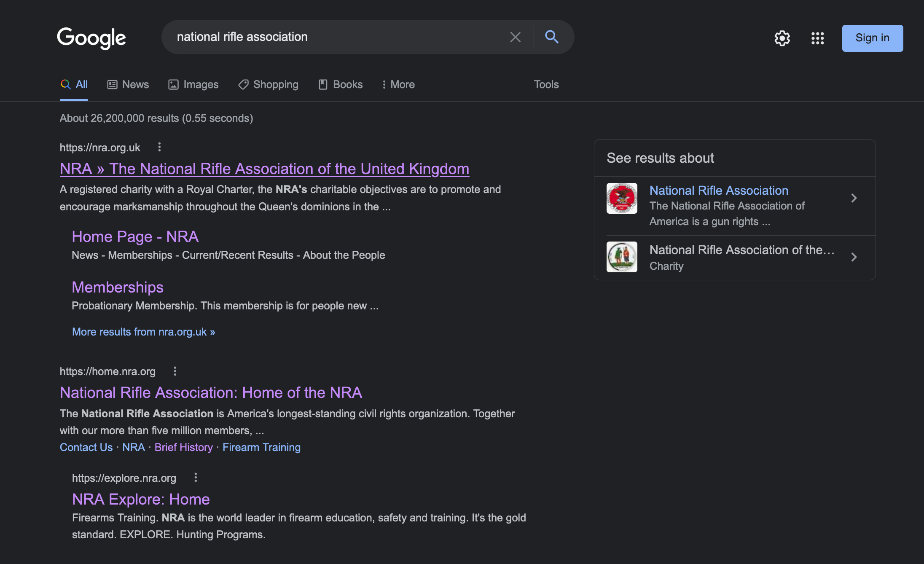
Task: Click the https://nra.org.uk URL text
Action: [x=100, y=148]
